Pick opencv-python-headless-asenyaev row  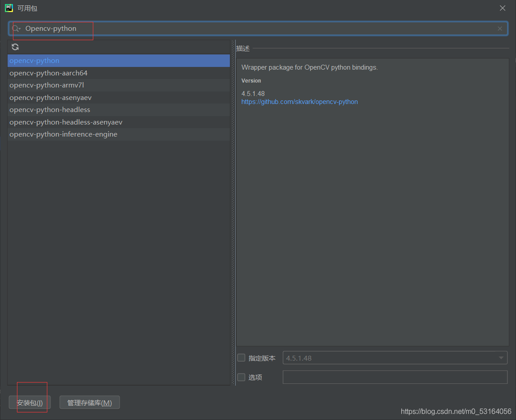coord(118,122)
